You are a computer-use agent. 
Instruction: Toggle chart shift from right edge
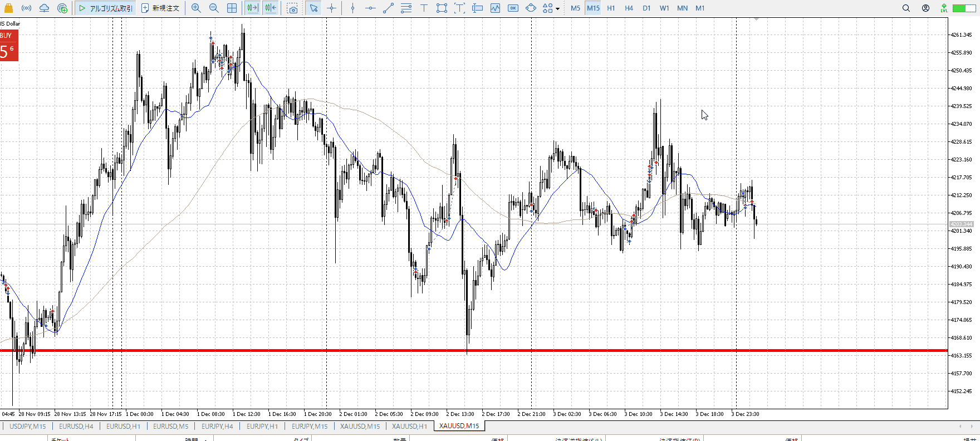click(x=271, y=8)
